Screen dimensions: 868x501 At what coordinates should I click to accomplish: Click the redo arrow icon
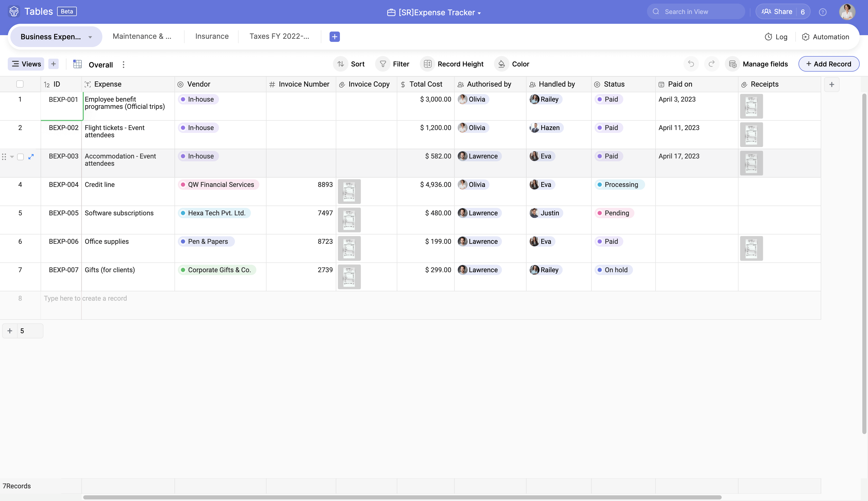tap(711, 64)
